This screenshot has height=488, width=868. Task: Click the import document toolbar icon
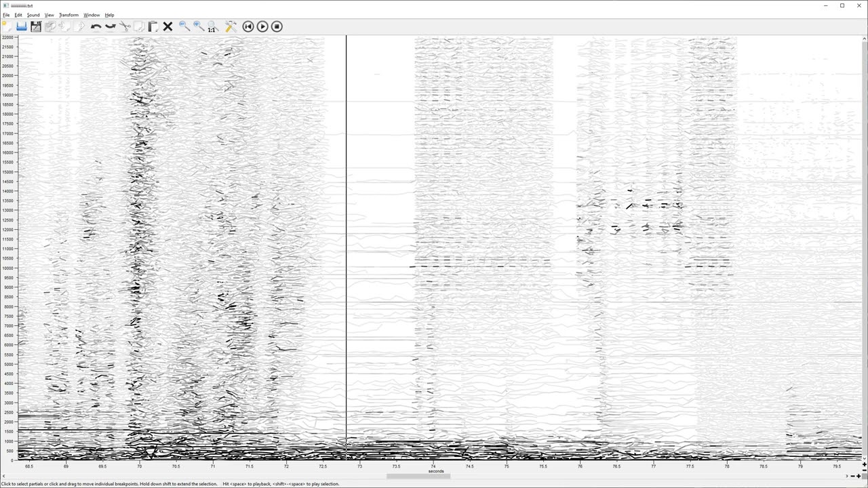point(64,26)
